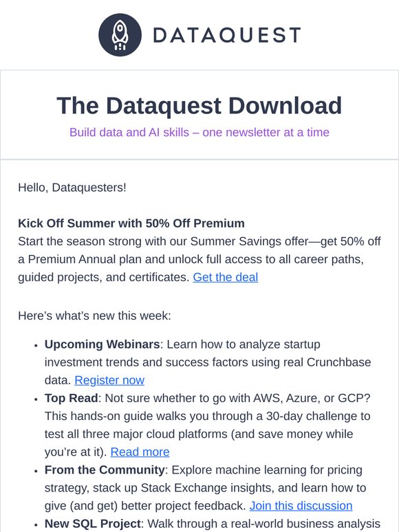The width and height of the screenshot is (399, 532).
Task: Open the 'Get the deal' link
Action: (x=226, y=277)
